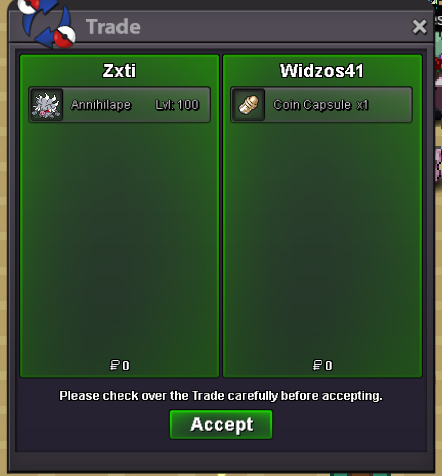Click the money symbol in Zxti's panel

click(115, 365)
